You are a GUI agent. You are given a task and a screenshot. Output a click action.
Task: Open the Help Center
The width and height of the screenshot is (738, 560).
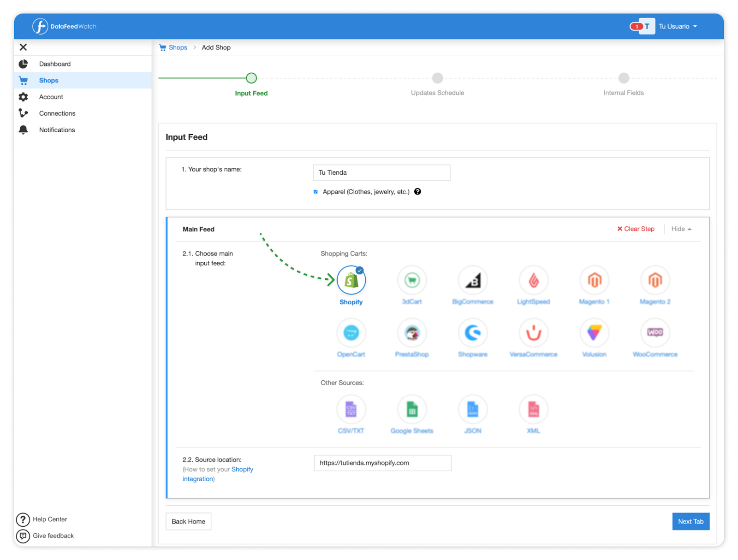coord(42,519)
